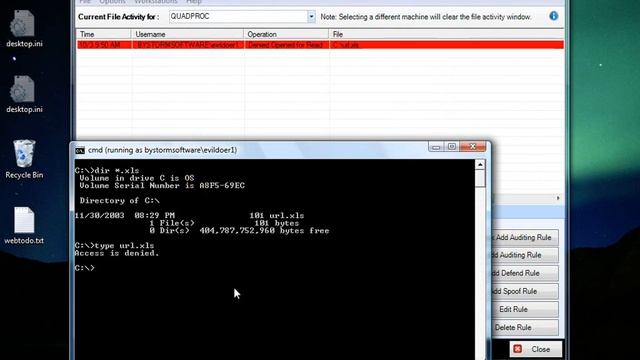Click the 'Access is denied.' line in cmd
640x360 pixels.
[117, 253]
